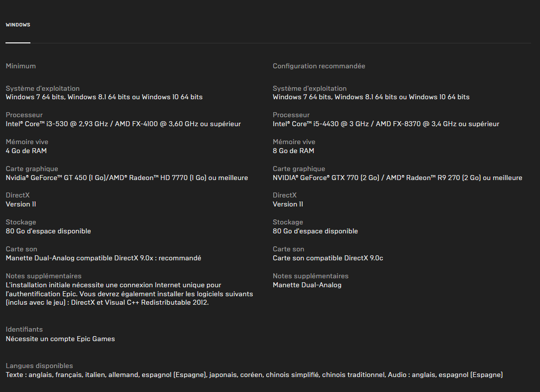Click recommended Manette Dual-Analog note
Screen dimensions: 540x392
click(x=307, y=285)
